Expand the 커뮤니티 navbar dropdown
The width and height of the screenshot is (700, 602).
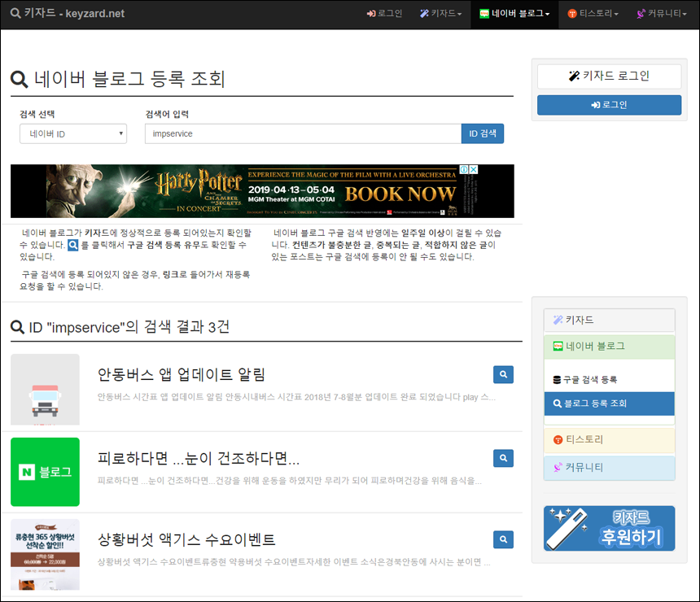click(662, 13)
